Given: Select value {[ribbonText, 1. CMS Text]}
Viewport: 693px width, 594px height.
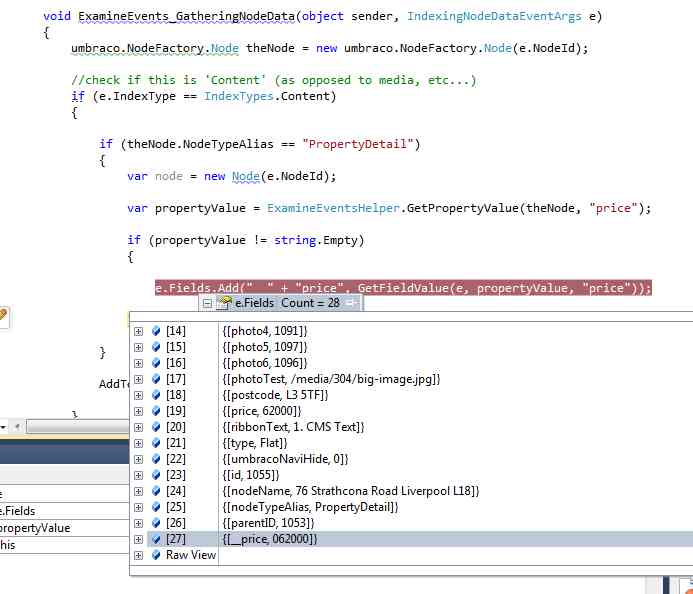Looking at the screenshot, I should coord(293,427).
